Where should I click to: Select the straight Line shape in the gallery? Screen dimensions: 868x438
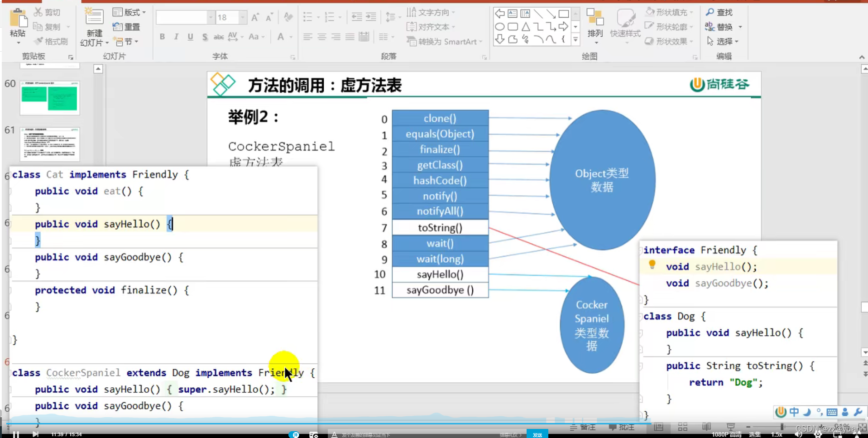tap(538, 14)
